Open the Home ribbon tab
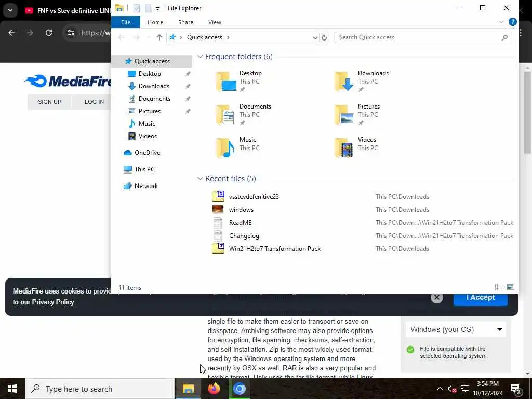This screenshot has width=532, height=399. click(x=155, y=22)
